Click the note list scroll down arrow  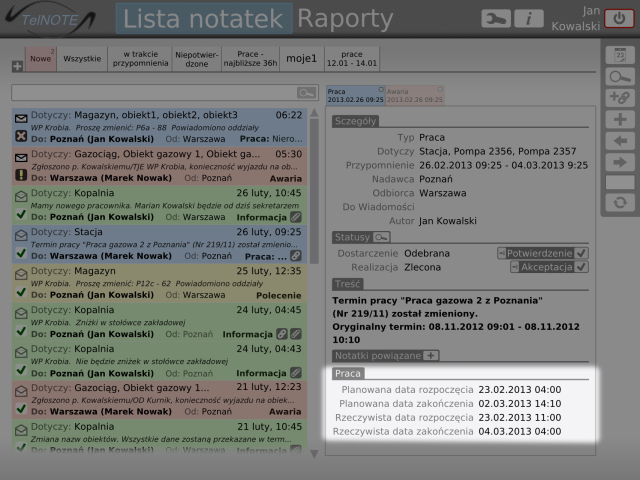(x=314, y=454)
